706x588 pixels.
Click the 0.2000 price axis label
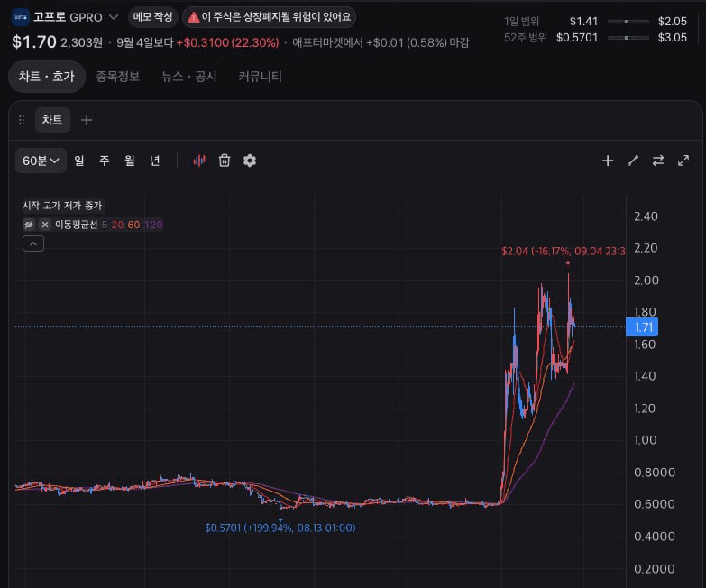(x=655, y=569)
